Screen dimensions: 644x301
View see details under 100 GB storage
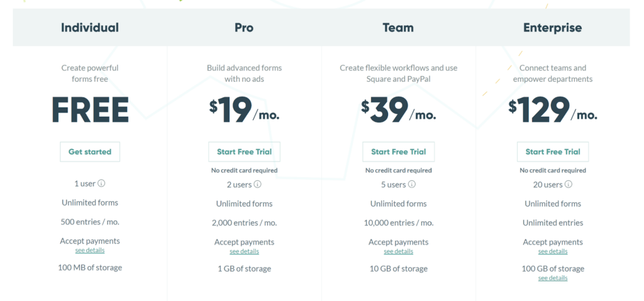pyautogui.click(x=553, y=278)
